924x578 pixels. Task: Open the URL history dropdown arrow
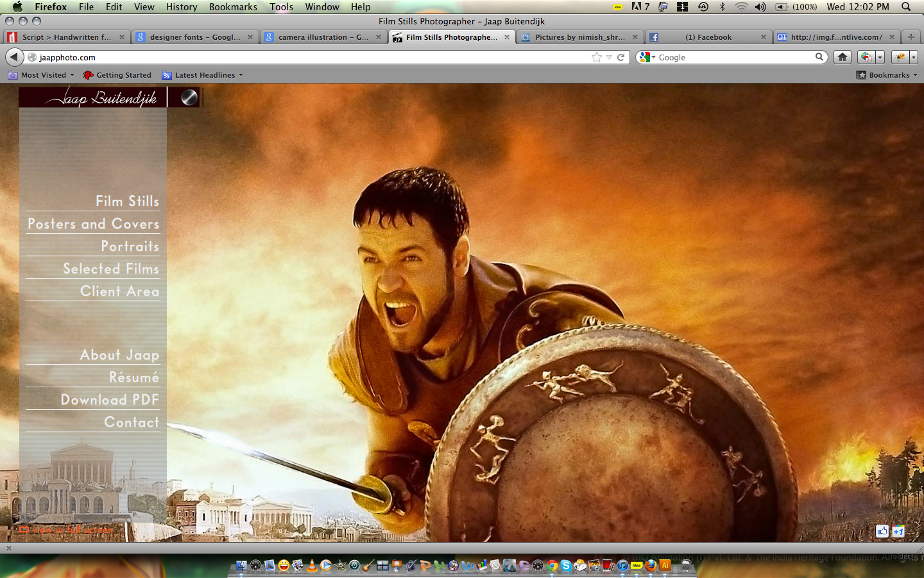point(609,57)
